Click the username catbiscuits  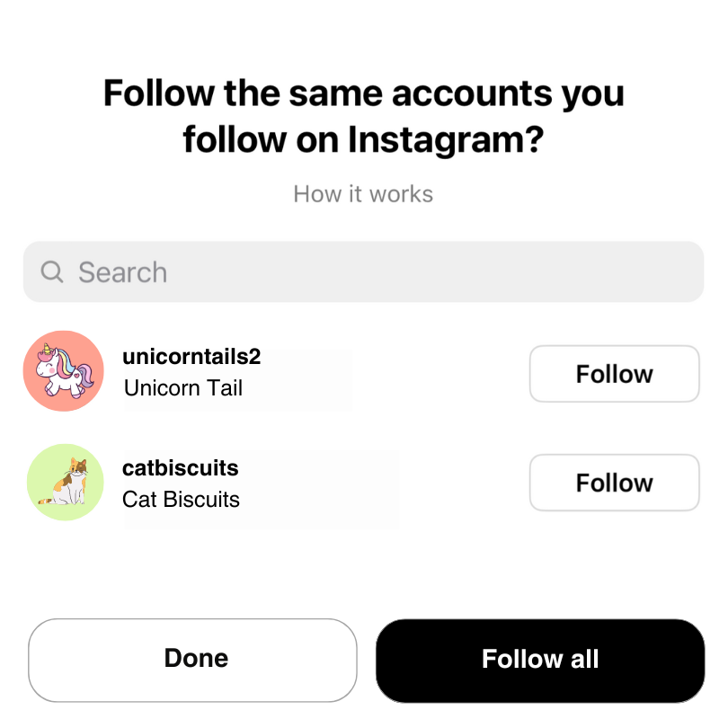coord(179,468)
